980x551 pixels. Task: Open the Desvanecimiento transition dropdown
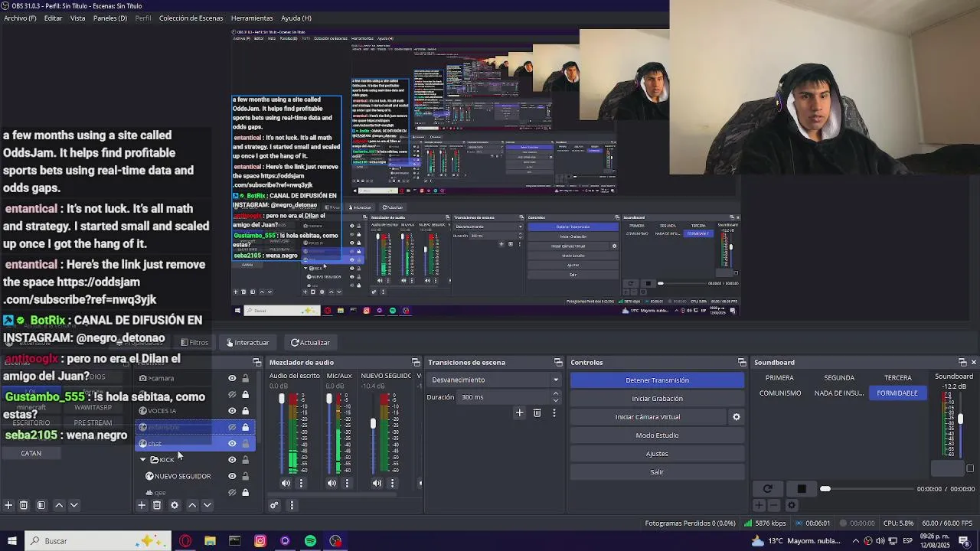[x=495, y=380]
